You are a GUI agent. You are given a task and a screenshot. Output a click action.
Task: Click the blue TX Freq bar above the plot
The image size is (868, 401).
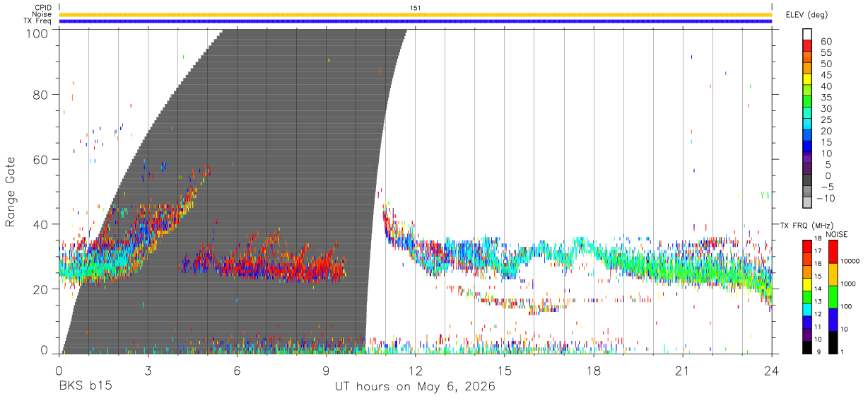tap(416, 21)
